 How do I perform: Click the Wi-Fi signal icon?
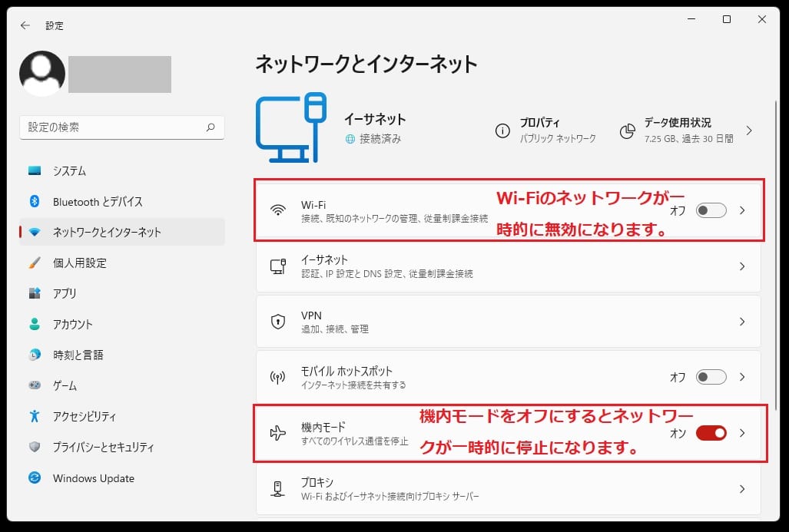click(x=278, y=210)
